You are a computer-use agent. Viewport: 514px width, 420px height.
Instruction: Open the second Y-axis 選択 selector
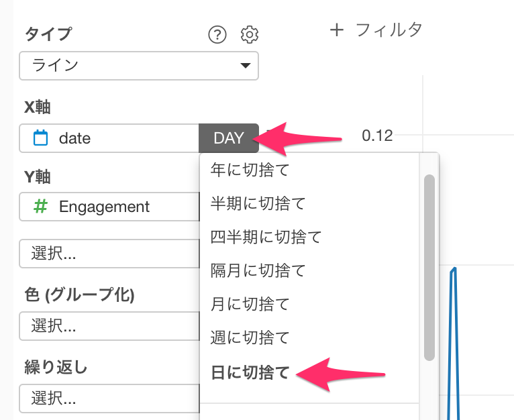coord(109,254)
